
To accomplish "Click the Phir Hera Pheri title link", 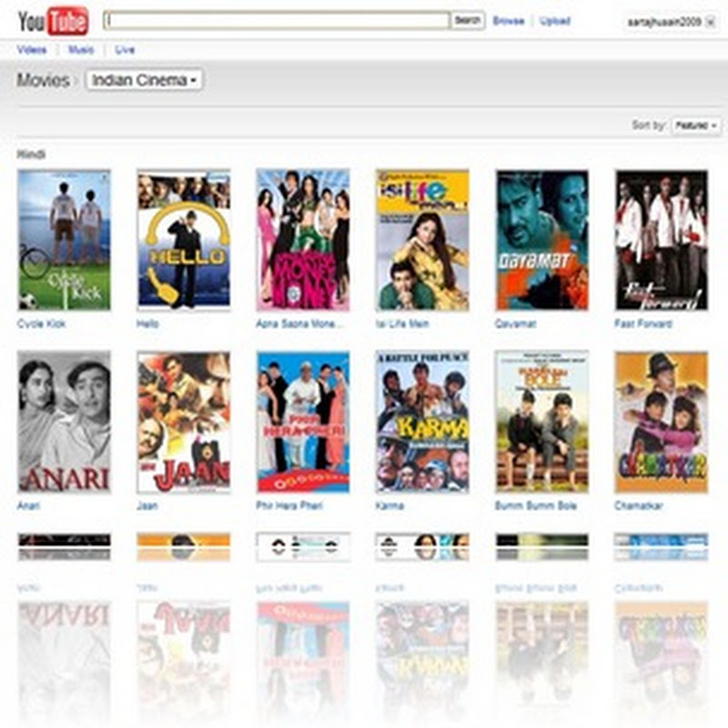I will coord(289,506).
